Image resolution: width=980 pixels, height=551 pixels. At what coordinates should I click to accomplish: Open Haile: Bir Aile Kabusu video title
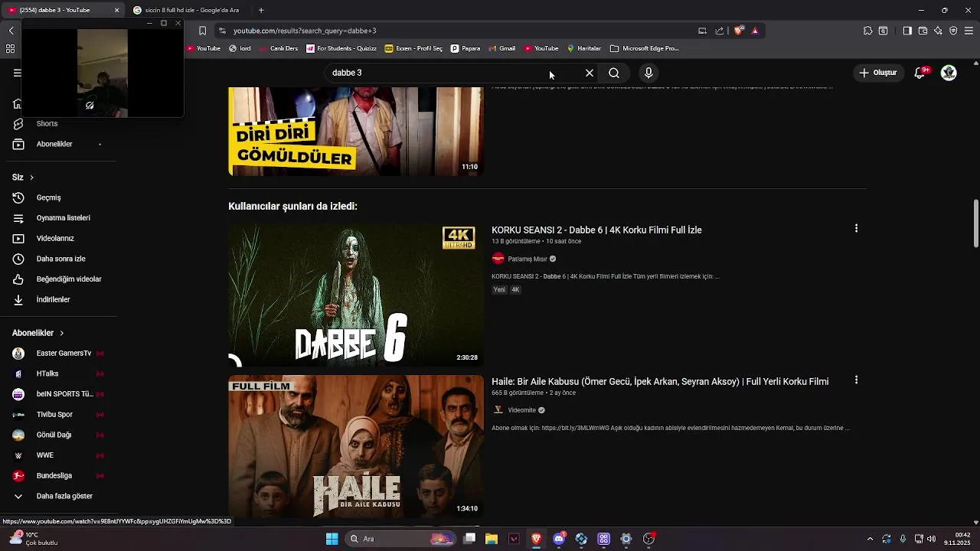(x=660, y=381)
